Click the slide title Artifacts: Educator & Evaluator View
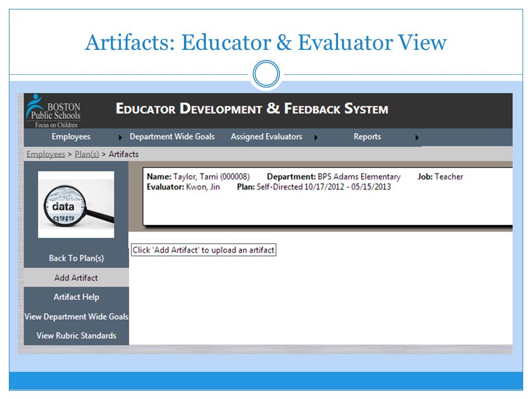Screen dimensions: 532x399 point(265,42)
